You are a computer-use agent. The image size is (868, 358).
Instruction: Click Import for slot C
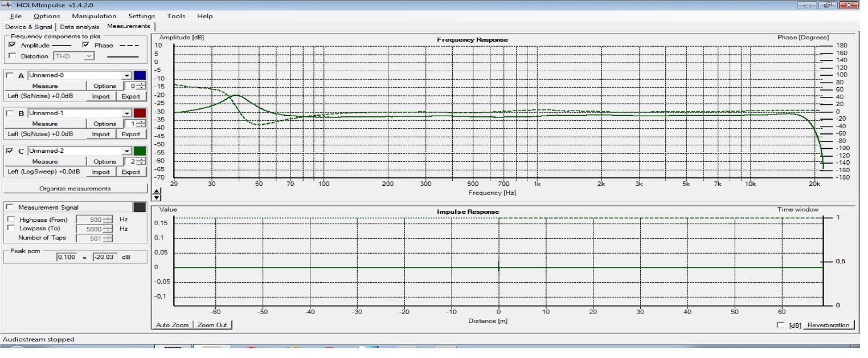click(x=101, y=172)
